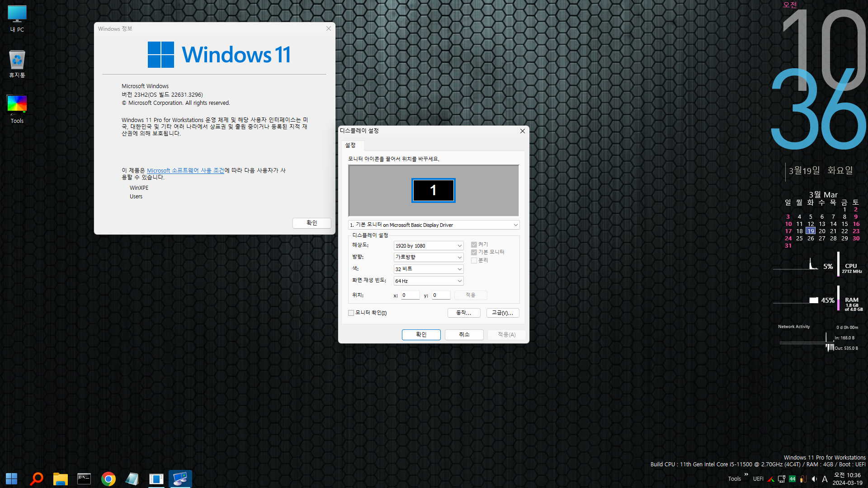
Task: Click the Tools toolbar label on taskbar
Action: click(734, 479)
